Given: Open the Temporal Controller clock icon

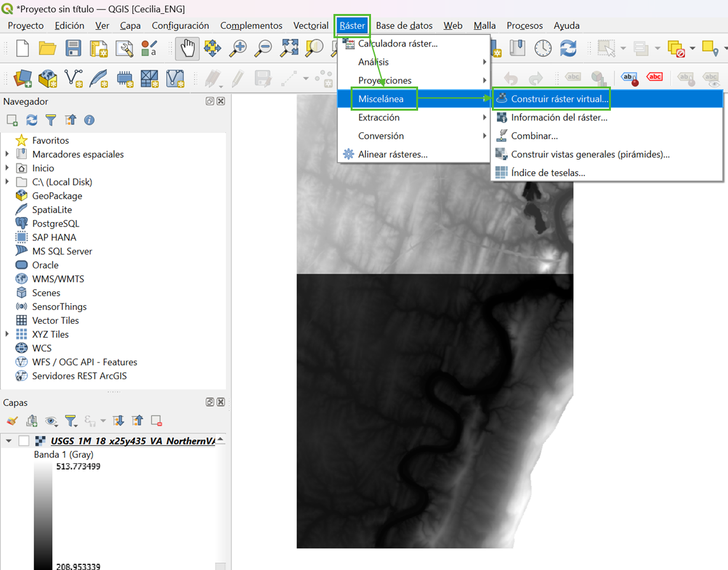Looking at the screenshot, I should coord(543,48).
